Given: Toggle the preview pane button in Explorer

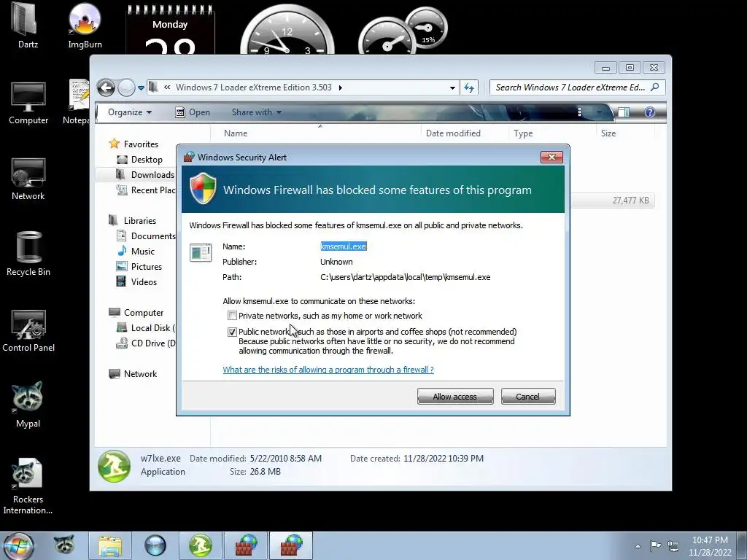Looking at the screenshot, I should tap(624, 112).
